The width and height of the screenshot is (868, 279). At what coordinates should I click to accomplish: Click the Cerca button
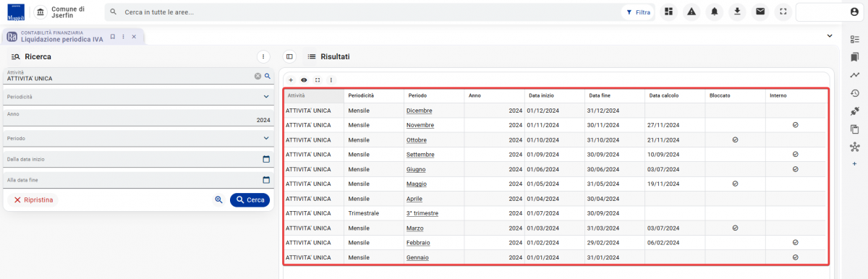point(250,200)
